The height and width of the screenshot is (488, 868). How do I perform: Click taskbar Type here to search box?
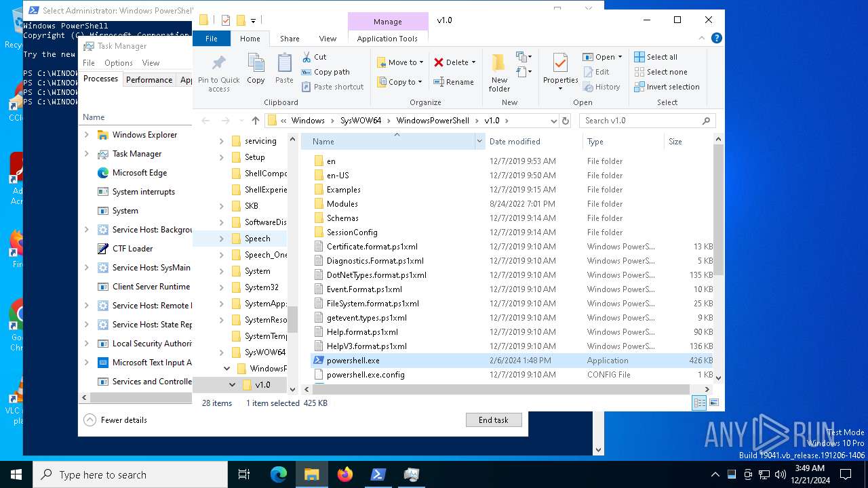[x=130, y=474]
